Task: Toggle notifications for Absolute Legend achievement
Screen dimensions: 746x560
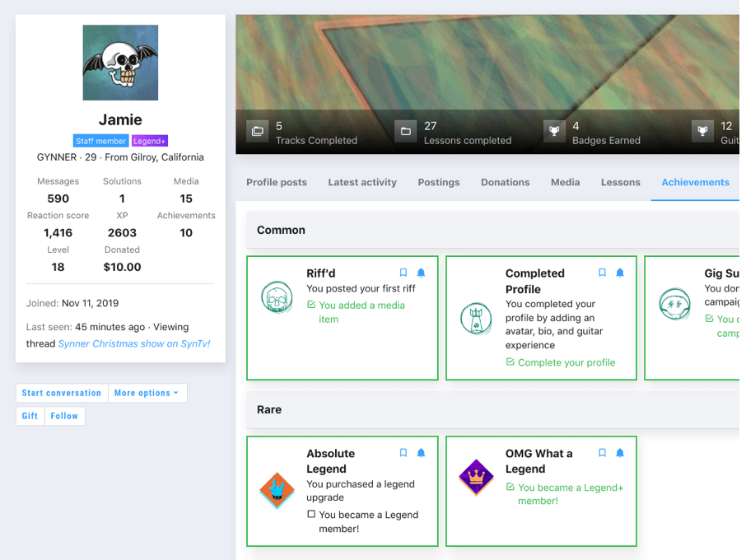Action: (421, 452)
